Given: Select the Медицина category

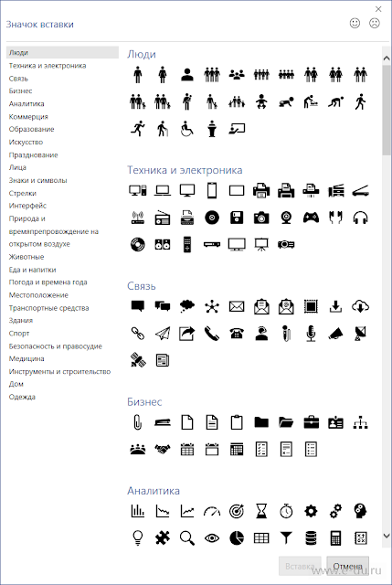Looking at the screenshot, I should pos(26,359).
